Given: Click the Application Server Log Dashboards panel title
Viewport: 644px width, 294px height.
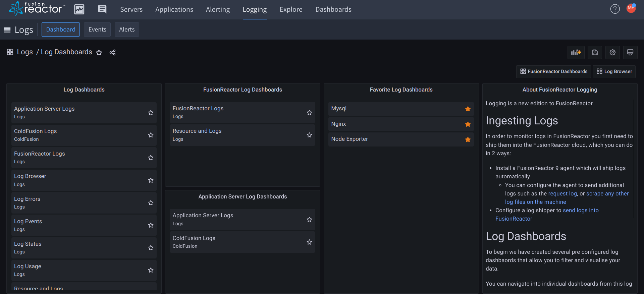Looking at the screenshot, I should [x=243, y=196].
